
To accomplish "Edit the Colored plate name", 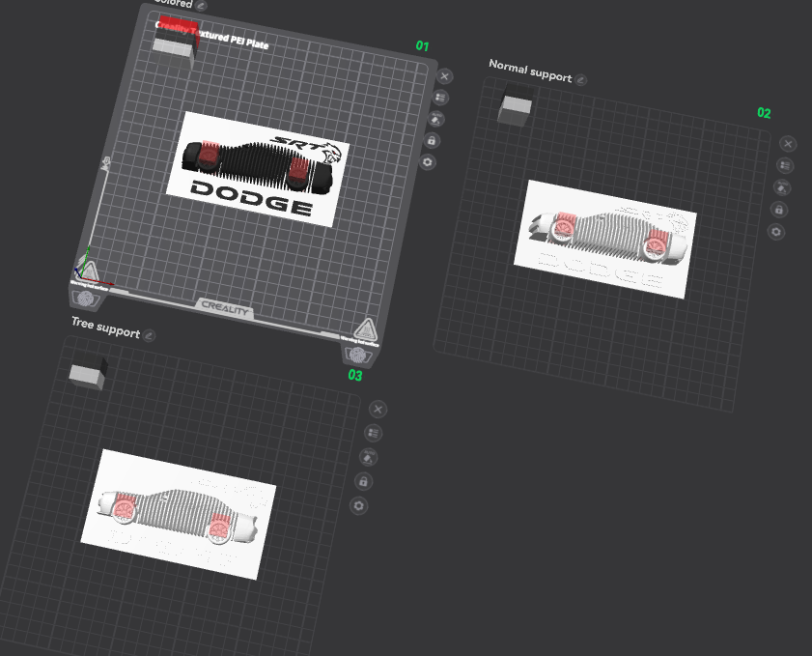I will click(202, 6).
